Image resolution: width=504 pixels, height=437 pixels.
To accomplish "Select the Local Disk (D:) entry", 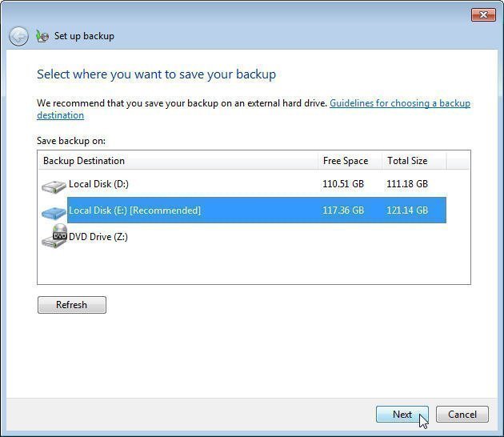I will 98,184.
